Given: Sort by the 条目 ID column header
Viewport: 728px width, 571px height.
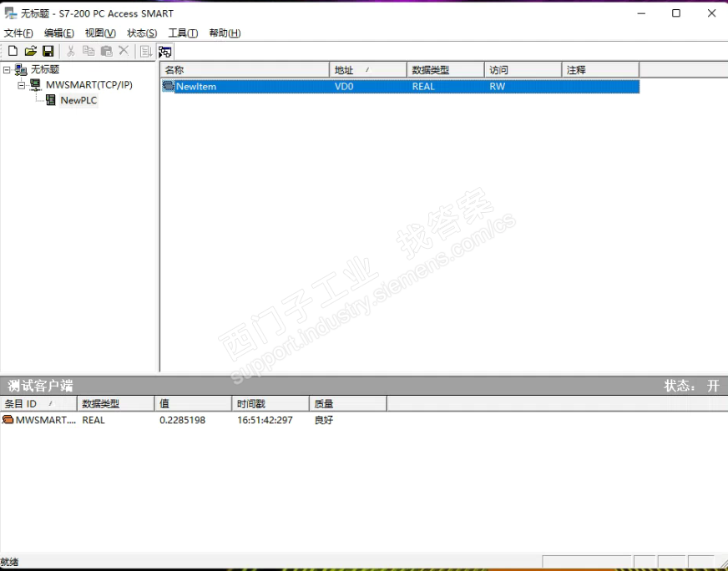Looking at the screenshot, I should pyautogui.click(x=38, y=404).
